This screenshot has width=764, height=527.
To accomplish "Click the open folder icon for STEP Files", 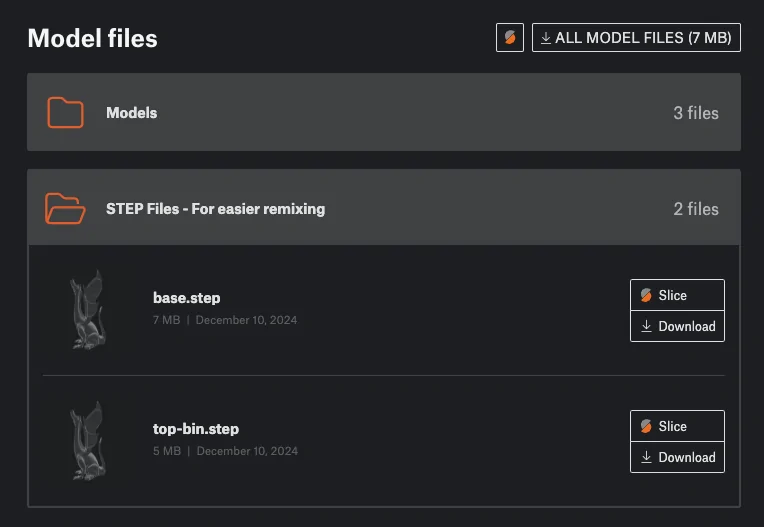I will 65,208.
